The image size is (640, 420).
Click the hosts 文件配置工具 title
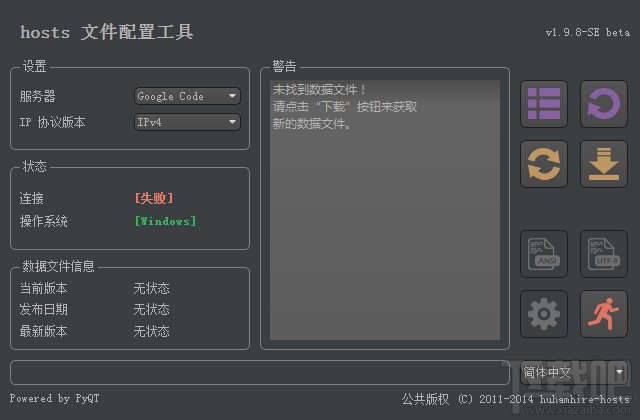click(x=107, y=33)
